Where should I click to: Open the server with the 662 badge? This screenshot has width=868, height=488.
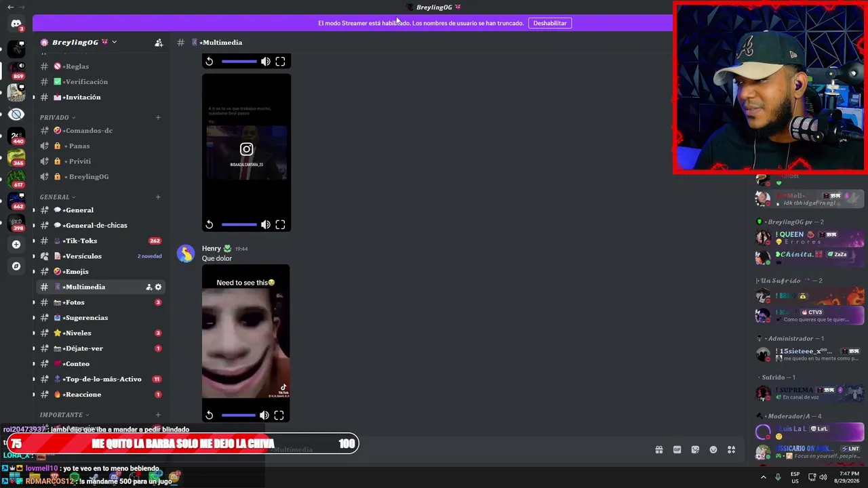[x=16, y=201]
